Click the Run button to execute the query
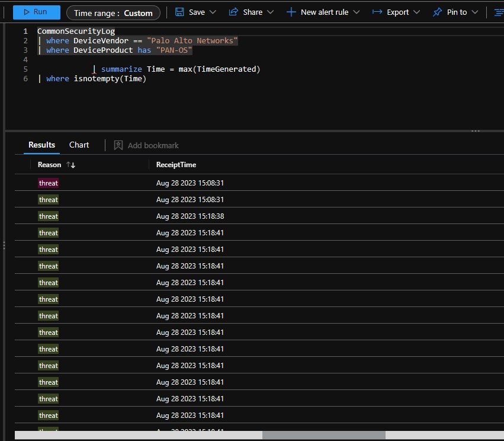 point(36,12)
